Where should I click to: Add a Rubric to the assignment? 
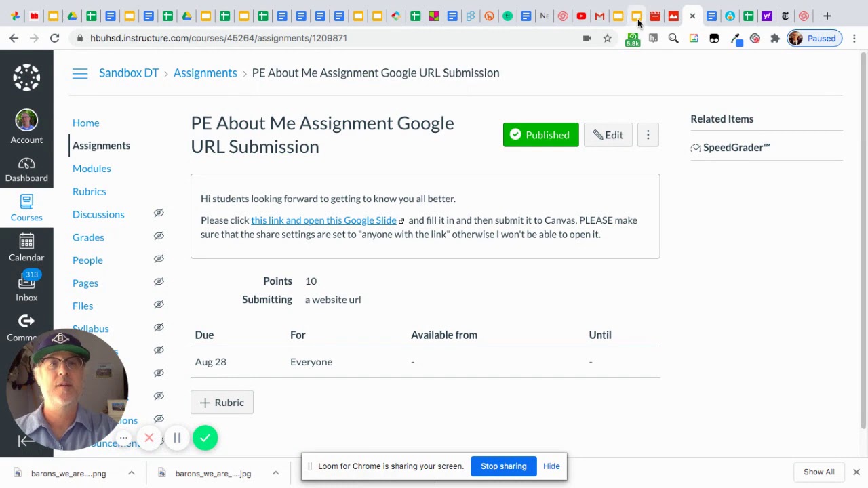coord(222,403)
